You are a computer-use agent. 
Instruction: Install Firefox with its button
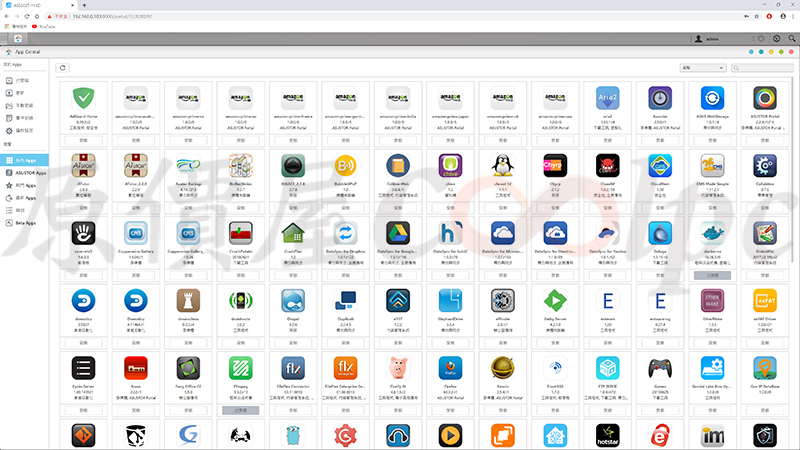point(451,410)
